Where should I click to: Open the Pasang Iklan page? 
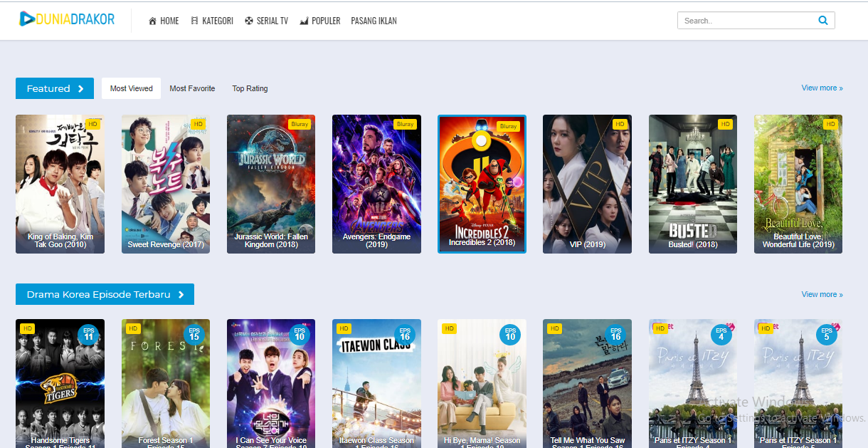coord(374,21)
